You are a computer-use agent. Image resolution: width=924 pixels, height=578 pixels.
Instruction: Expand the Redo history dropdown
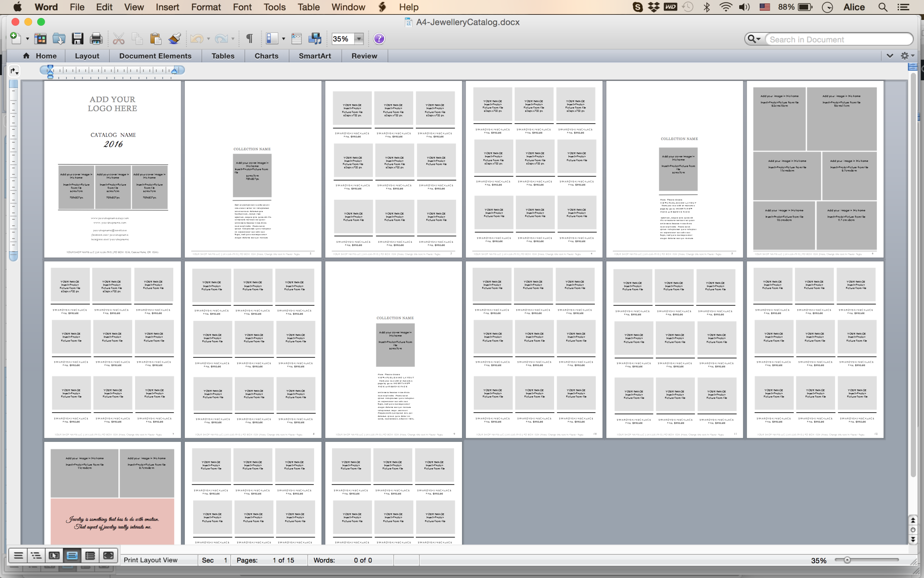click(233, 39)
